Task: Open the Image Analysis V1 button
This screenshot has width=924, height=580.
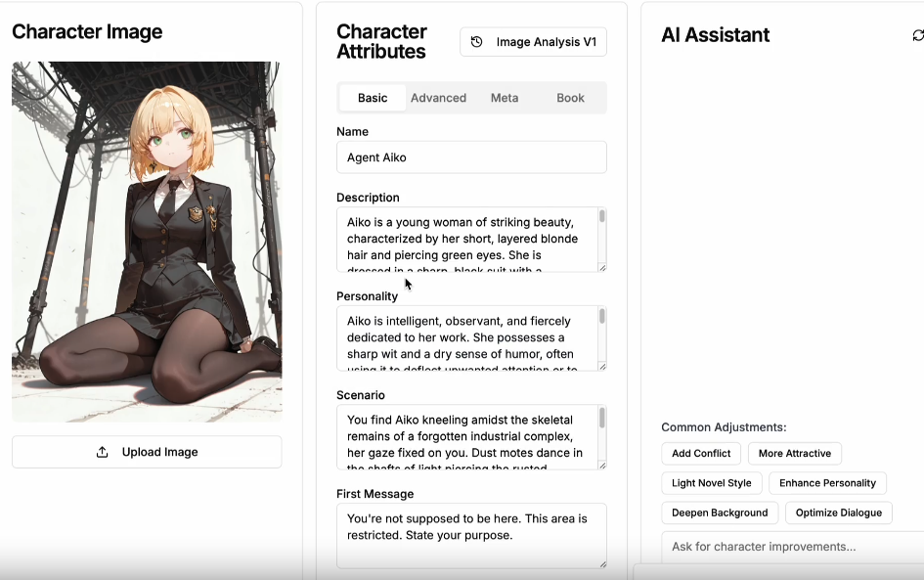Action: tap(533, 42)
